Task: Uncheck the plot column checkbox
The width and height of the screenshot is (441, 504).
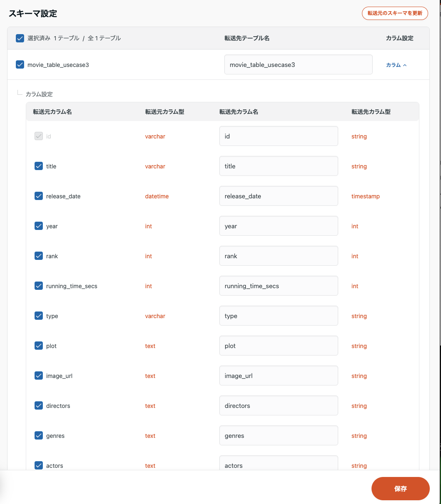Action: click(x=39, y=346)
